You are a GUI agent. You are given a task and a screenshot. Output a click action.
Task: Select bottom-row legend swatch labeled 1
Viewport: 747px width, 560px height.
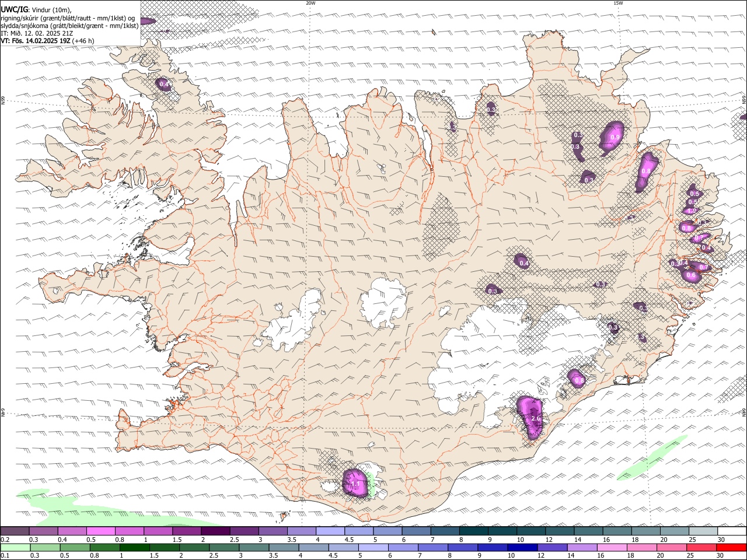(x=135, y=548)
